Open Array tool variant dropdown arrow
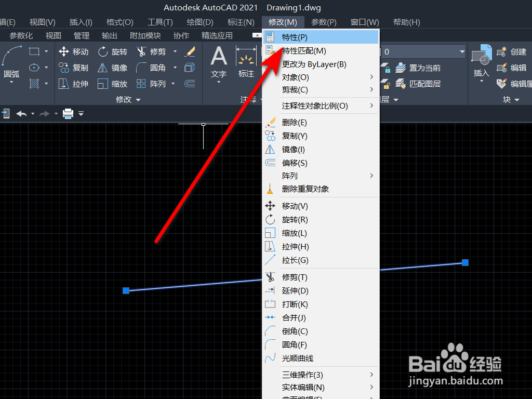 pyautogui.click(x=173, y=84)
